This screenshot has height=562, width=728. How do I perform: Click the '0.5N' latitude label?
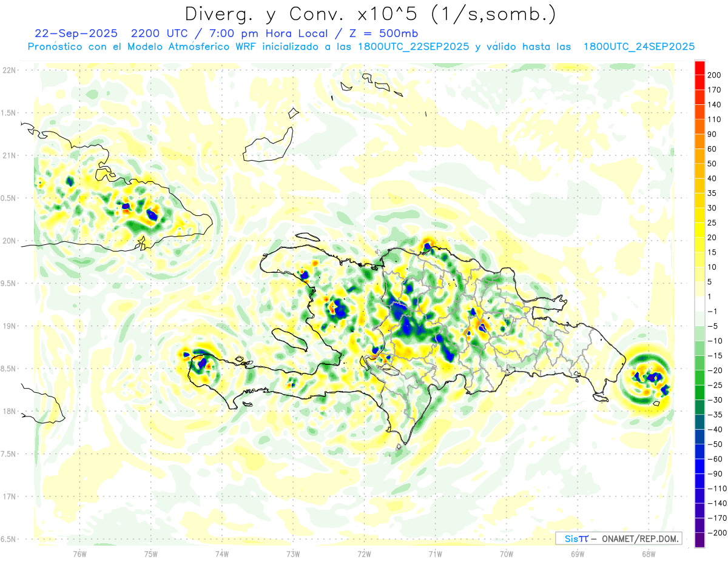9,198
